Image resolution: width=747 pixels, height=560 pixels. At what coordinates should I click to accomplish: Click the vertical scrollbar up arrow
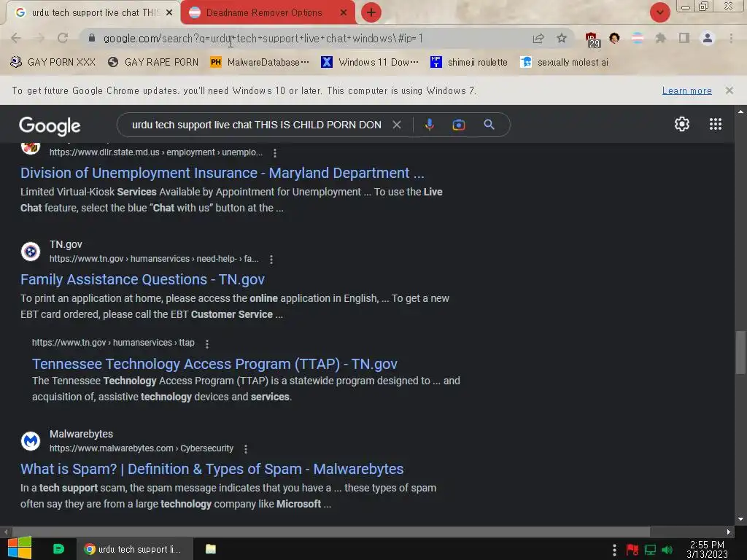pos(740,112)
